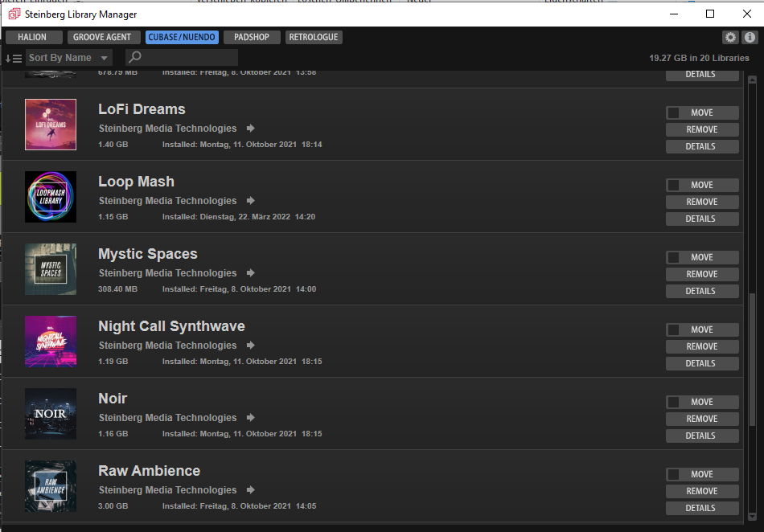
Task: Click the scrollbar up arrow
Action: point(752,80)
